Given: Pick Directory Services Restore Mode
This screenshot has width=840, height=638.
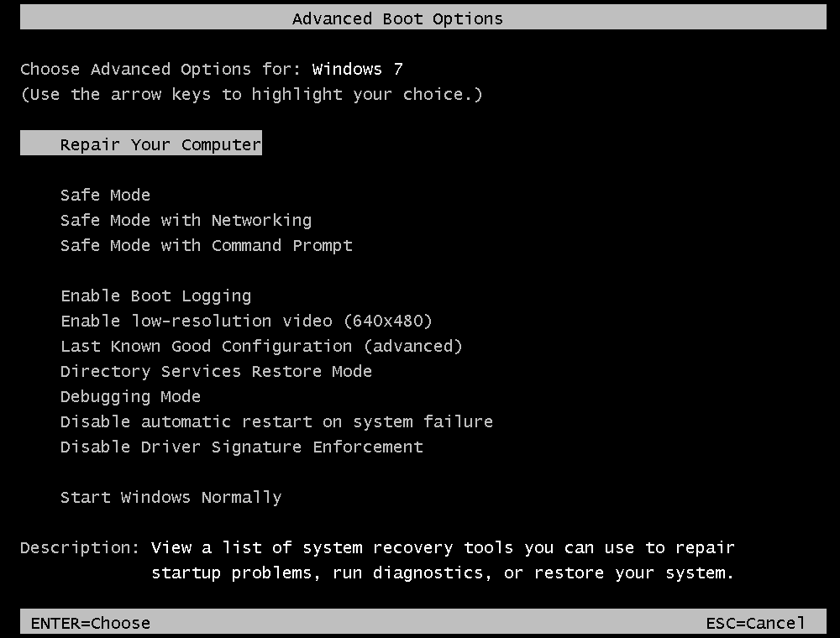Looking at the screenshot, I should pos(216,371).
